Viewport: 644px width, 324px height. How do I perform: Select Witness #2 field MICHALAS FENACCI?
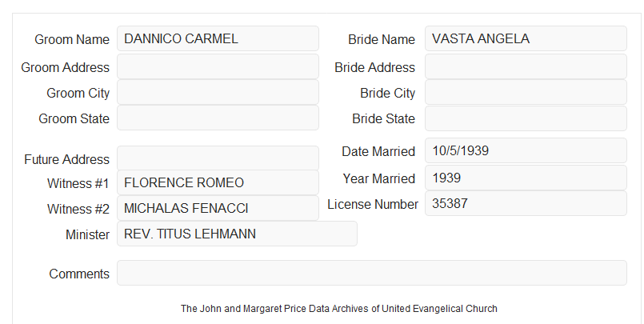(x=218, y=208)
